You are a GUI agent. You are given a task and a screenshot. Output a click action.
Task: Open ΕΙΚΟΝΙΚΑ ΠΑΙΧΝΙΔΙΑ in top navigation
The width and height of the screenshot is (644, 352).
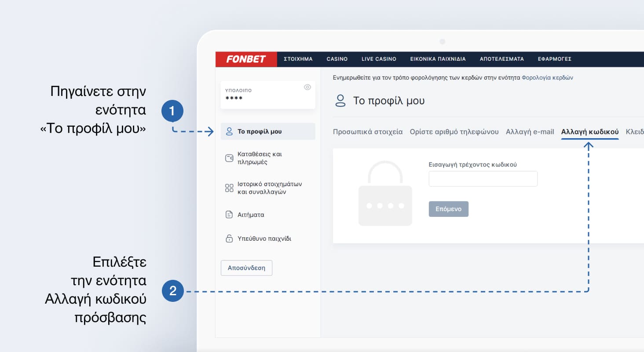(438, 59)
